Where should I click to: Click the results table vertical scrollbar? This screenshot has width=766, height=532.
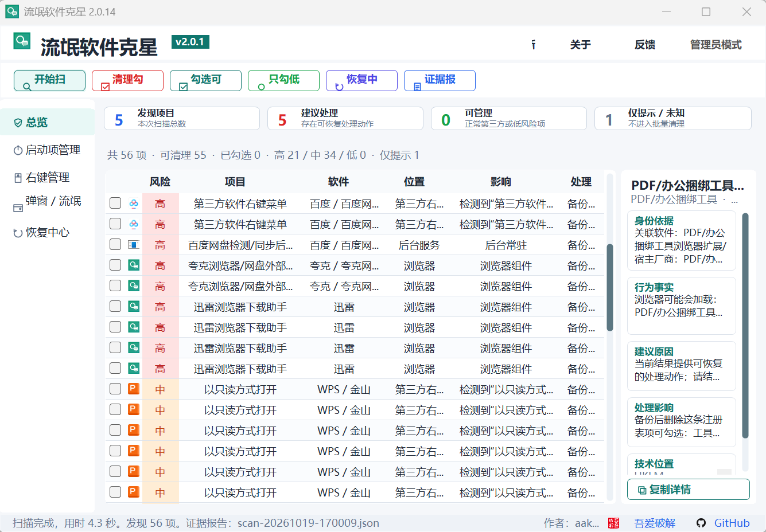[610, 287]
